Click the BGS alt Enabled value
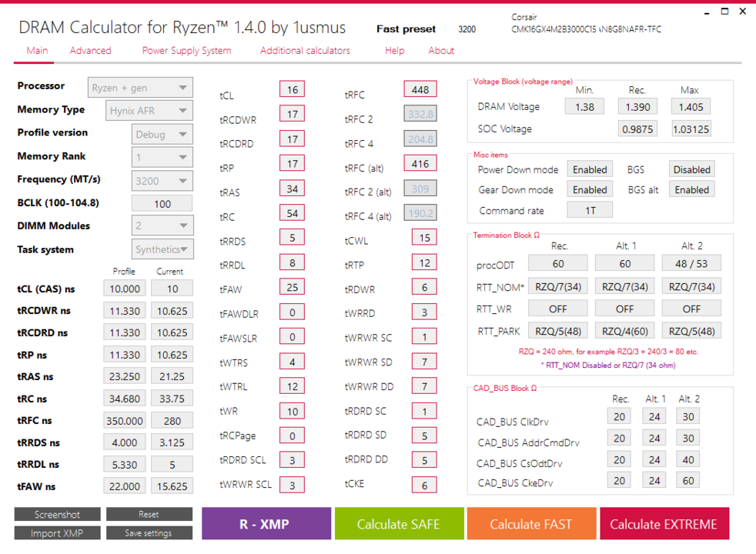The width and height of the screenshot is (756, 554). pyautogui.click(x=691, y=190)
